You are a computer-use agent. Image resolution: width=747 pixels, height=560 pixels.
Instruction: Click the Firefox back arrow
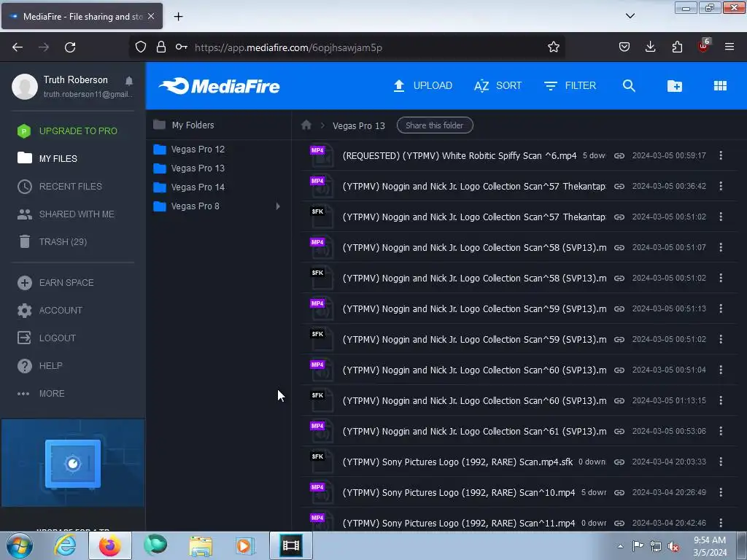click(x=18, y=47)
